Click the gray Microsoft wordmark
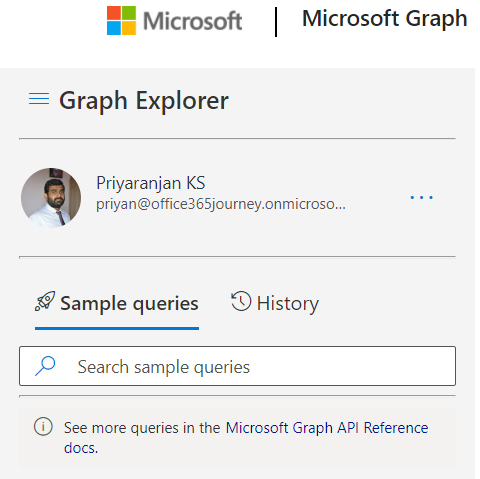The image size is (480, 479). tap(193, 21)
